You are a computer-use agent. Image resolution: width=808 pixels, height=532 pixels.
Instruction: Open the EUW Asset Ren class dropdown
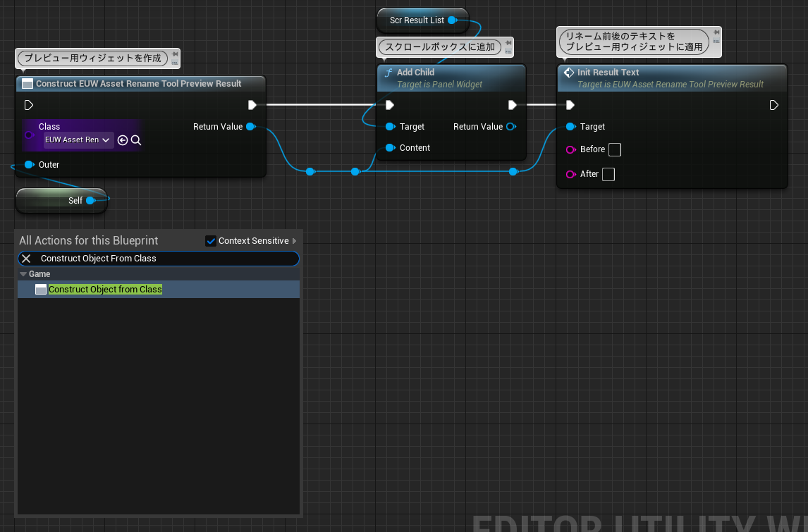click(78, 140)
